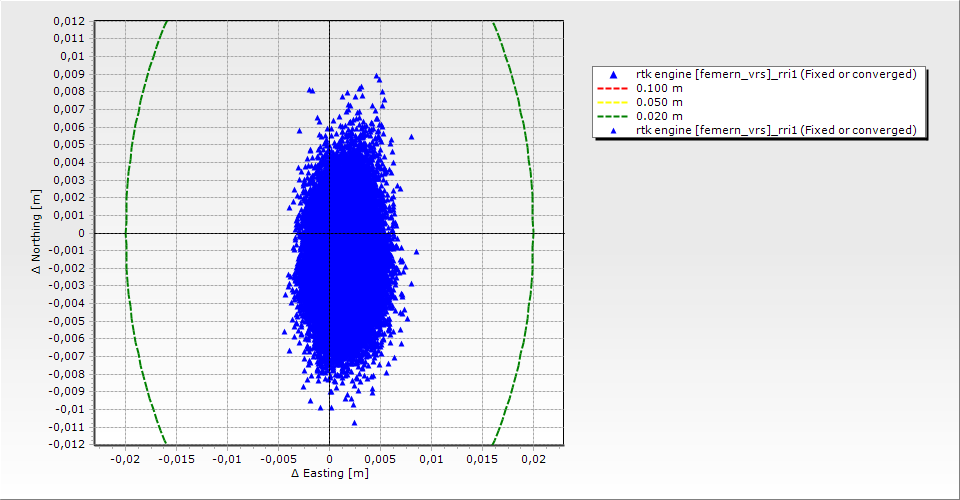
Task: Click the 0.100 m legend label
Action: coord(660,88)
